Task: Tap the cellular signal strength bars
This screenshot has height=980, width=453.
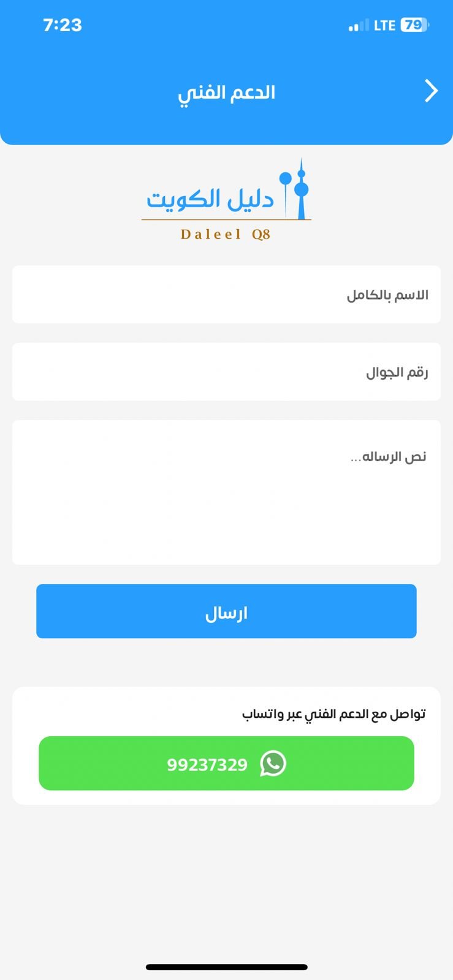Action: pyautogui.click(x=358, y=26)
